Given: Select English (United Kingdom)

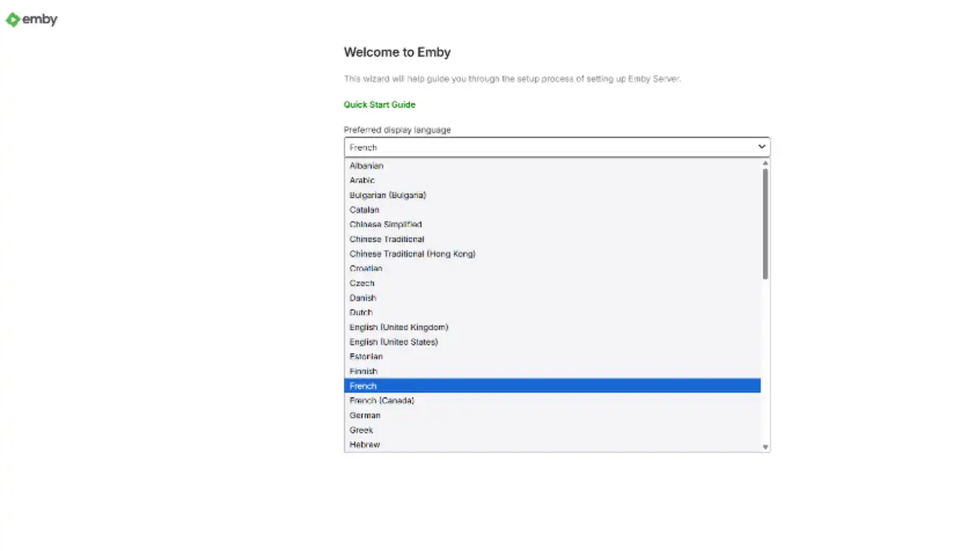Looking at the screenshot, I should pyautogui.click(x=552, y=327).
